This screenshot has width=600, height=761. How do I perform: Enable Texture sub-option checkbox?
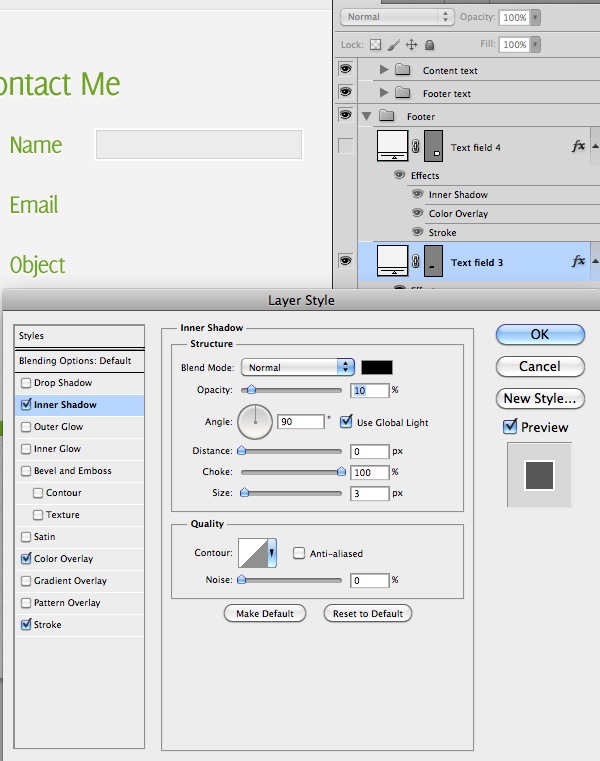[38, 515]
